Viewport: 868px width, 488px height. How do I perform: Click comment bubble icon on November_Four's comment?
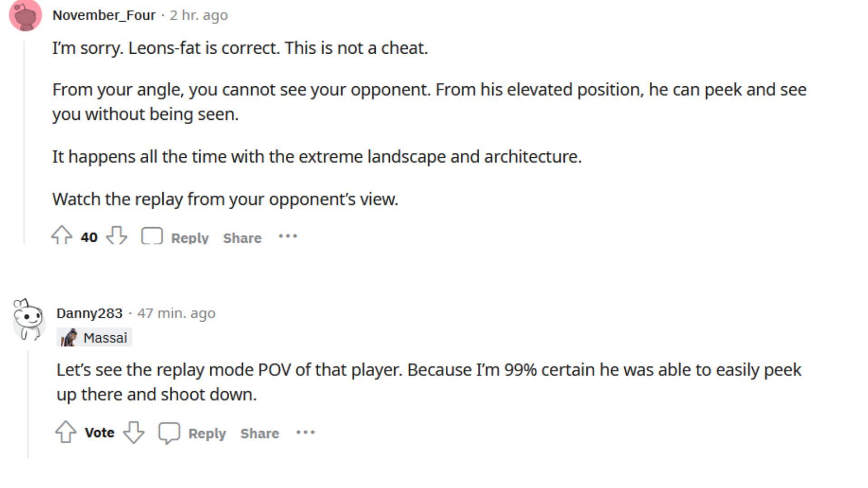(152, 235)
